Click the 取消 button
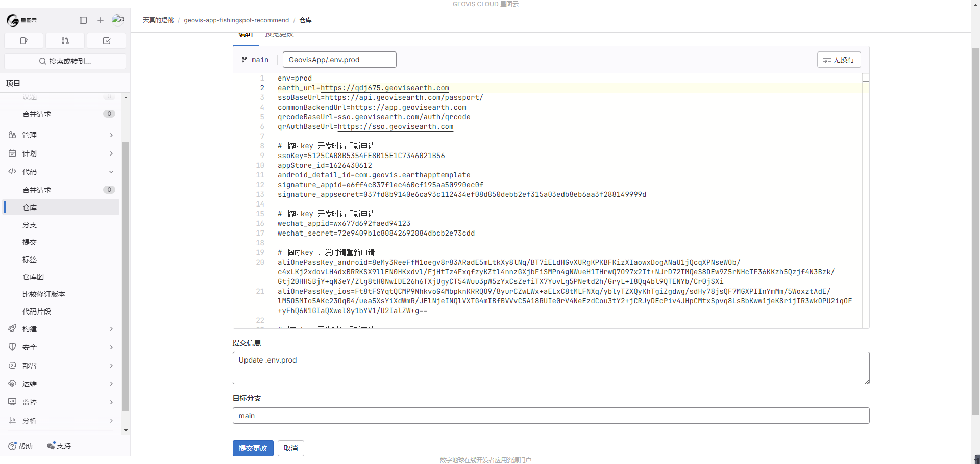This screenshot has width=980, height=464. click(x=291, y=448)
